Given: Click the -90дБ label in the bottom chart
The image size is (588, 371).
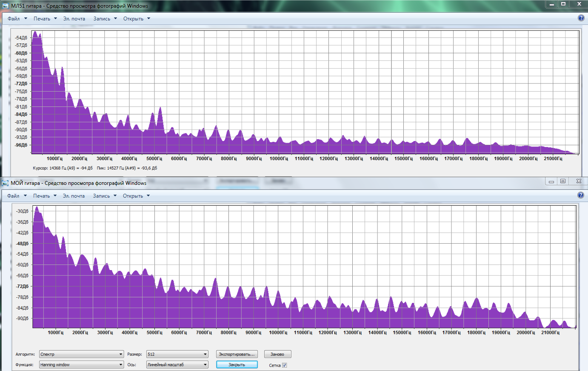Looking at the screenshot, I should click(x=23, y=319).
